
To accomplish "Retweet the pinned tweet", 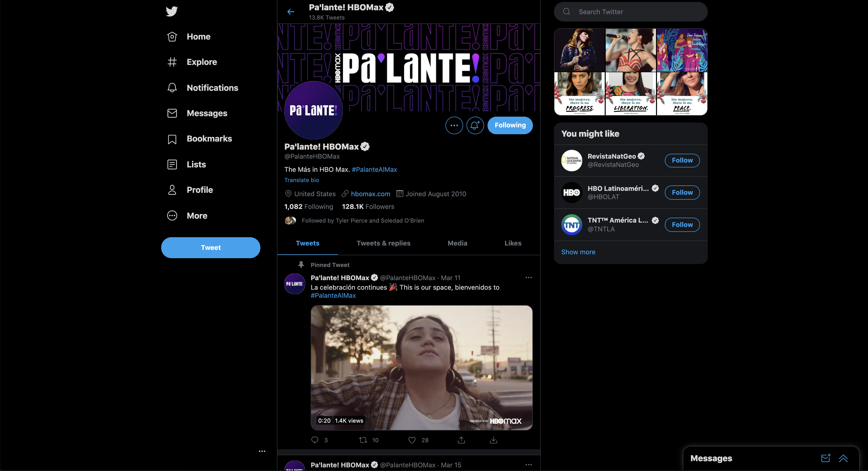I will click(x=363, y=440).
